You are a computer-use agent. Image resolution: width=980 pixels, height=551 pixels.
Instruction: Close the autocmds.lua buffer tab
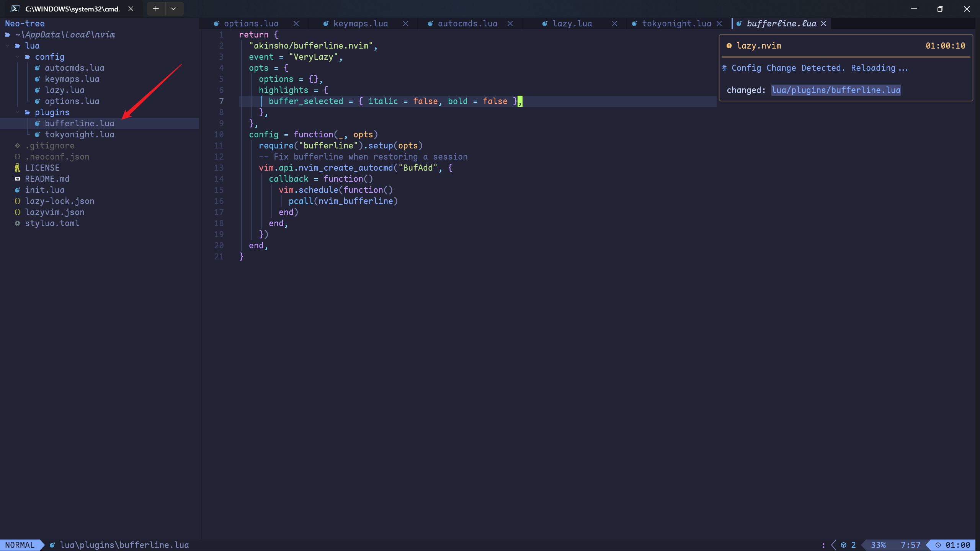coord(510,24)
